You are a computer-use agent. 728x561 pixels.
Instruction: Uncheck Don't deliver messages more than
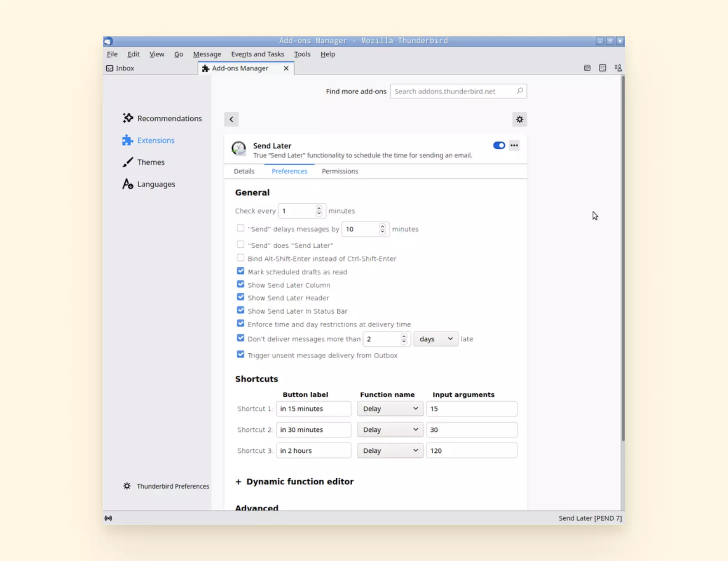241,338
